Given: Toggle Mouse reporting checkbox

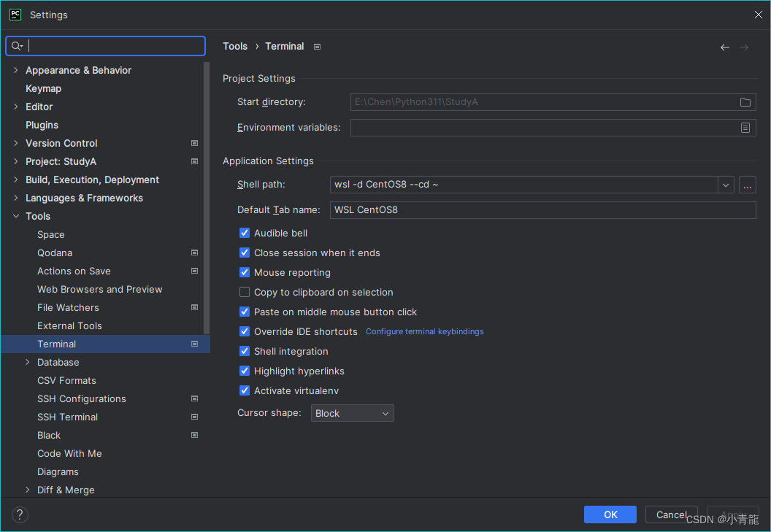Looking at the screenshot, I should pyautogui.click(x=245, y=272).
